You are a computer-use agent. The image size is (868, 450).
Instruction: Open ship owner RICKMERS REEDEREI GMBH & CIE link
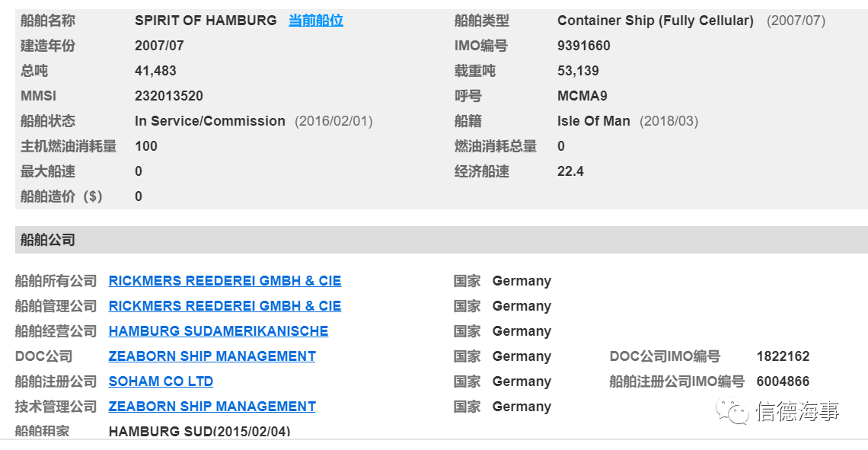[x=225, y=281]
